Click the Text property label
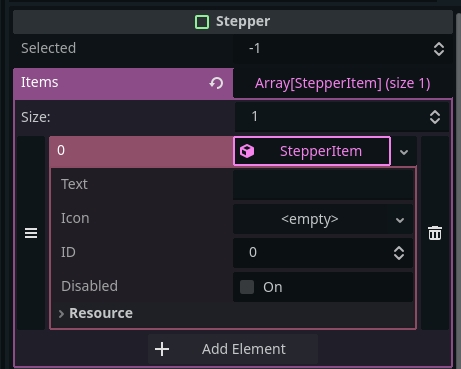 pyautogui.click(x=74, y=184)
